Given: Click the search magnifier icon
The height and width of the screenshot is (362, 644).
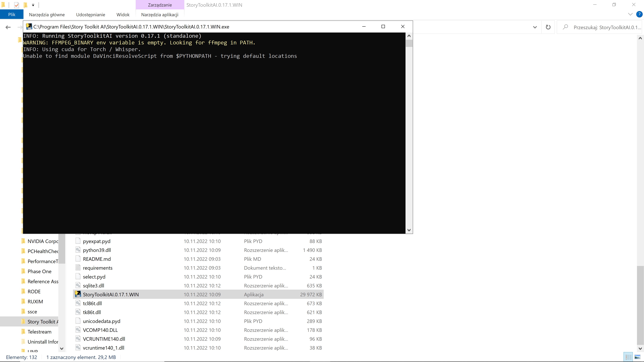Looking at the screenshot, I should 565,27.
